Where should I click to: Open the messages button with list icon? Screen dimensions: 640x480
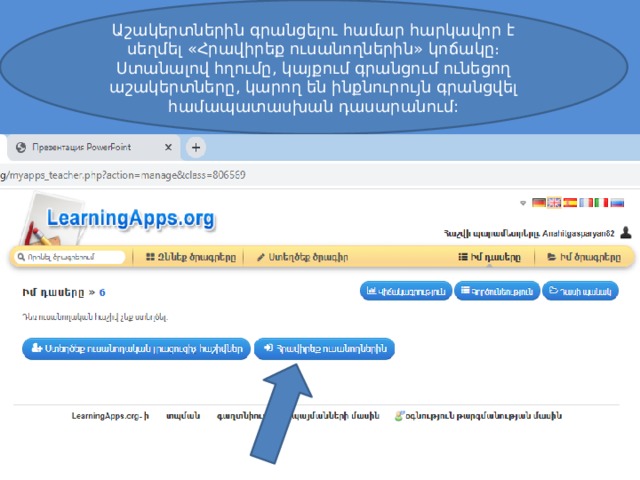[497, 291]
